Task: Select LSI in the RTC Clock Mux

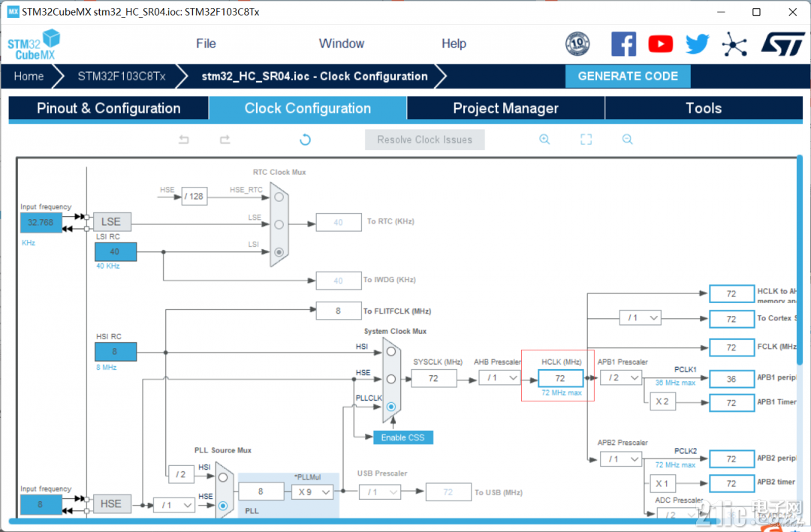Action: pyautogui.click(x=279, y=252)
